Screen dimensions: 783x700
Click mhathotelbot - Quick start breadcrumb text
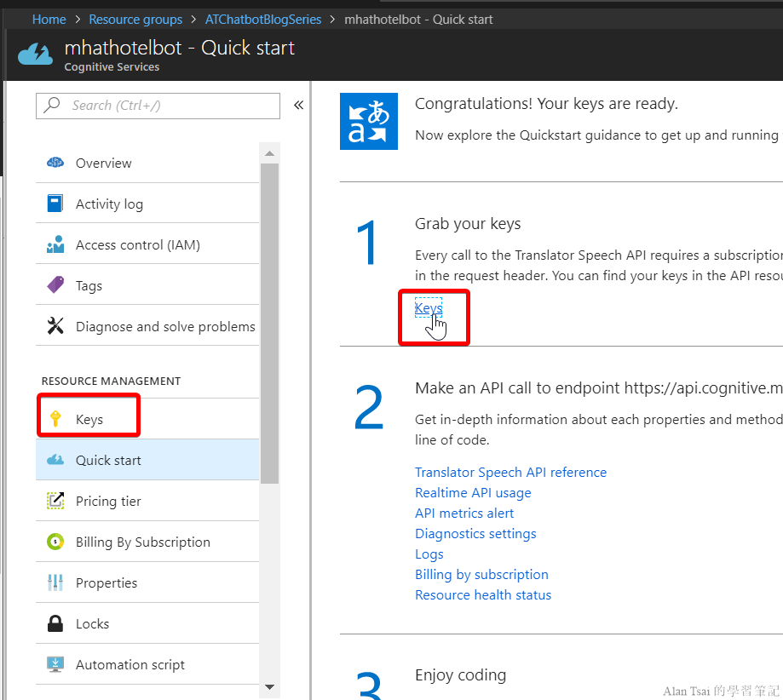coord(418,20)
